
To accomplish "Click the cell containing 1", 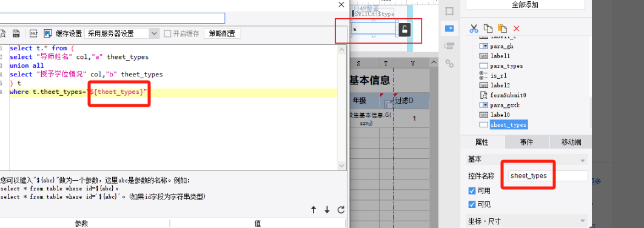I will click(414, 118).
